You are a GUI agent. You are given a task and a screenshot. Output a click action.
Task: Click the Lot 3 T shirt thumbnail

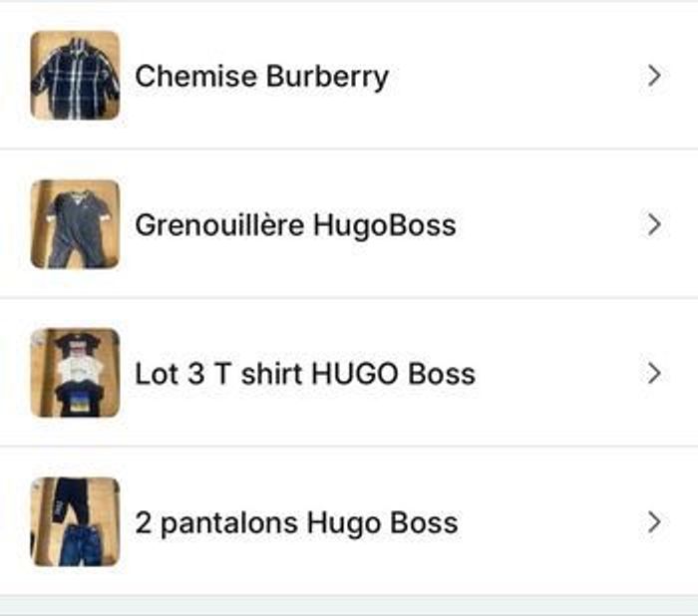(75, 373)
